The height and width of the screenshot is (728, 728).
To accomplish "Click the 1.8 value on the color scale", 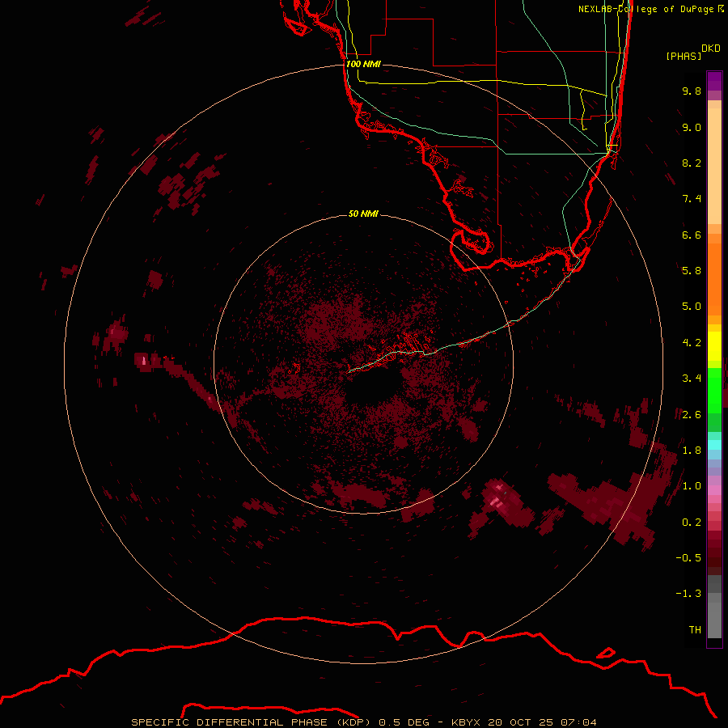I will pos(692,451).
